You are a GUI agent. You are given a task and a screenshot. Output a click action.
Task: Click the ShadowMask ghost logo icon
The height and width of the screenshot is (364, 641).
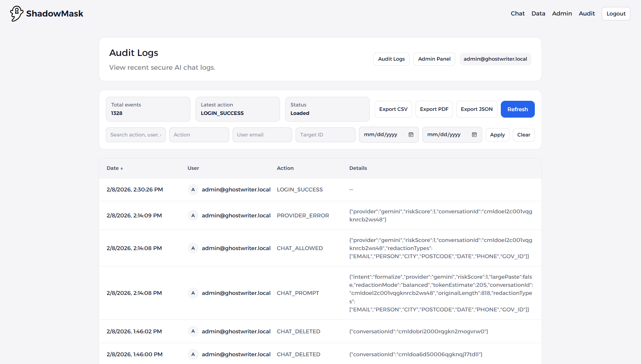point(17,13)
